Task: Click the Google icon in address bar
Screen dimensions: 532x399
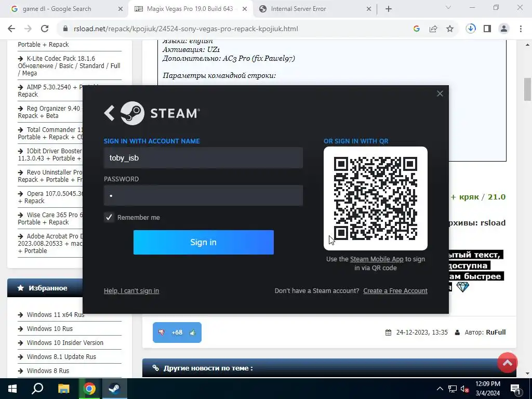Action: pyautogui.click(x=417, y=29)
